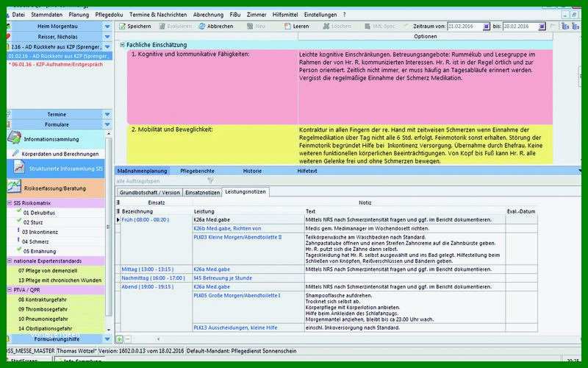
Task: Open the K26b Med.gabe, Richten von link
Action: (227, 228)
